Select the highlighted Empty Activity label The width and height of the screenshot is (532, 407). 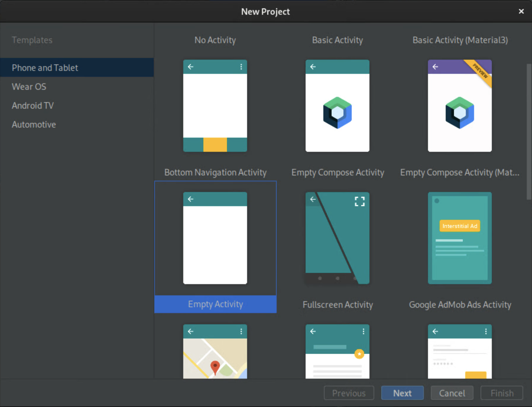pos(215,304)
